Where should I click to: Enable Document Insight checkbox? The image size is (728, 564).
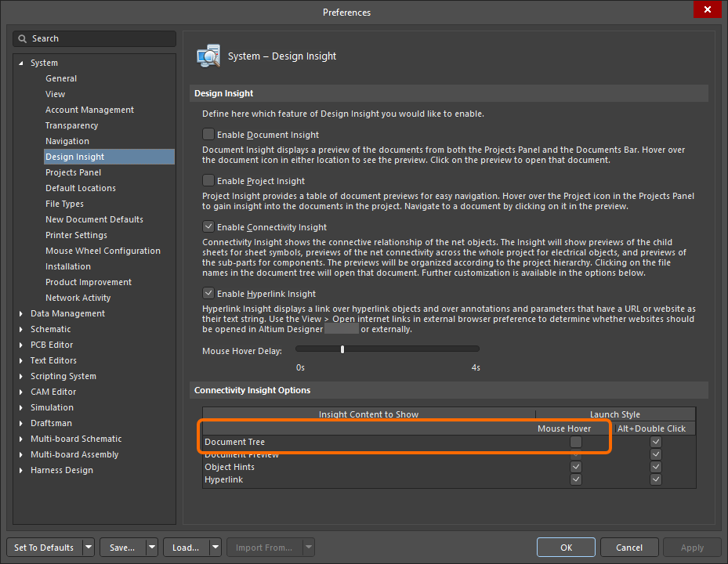pyautogui.click(x=208, y=134)
